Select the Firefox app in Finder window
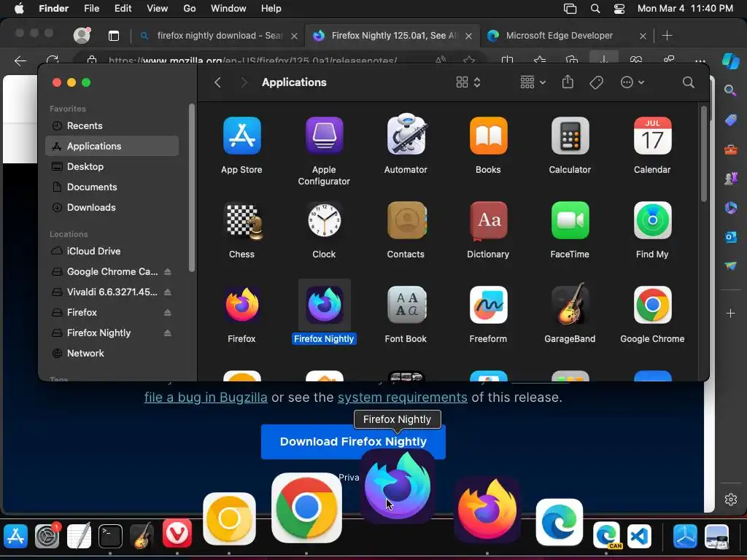Screen dimensions: 747x560 pos(241,305)
